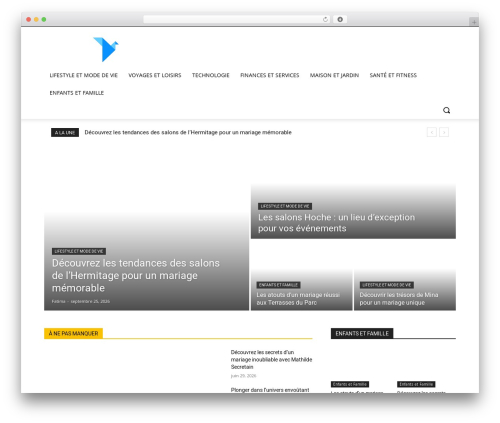Screen dimensions: 500x423
Task: Click Lifestyle tag on Mina article
Action: (x=387, y=285)
